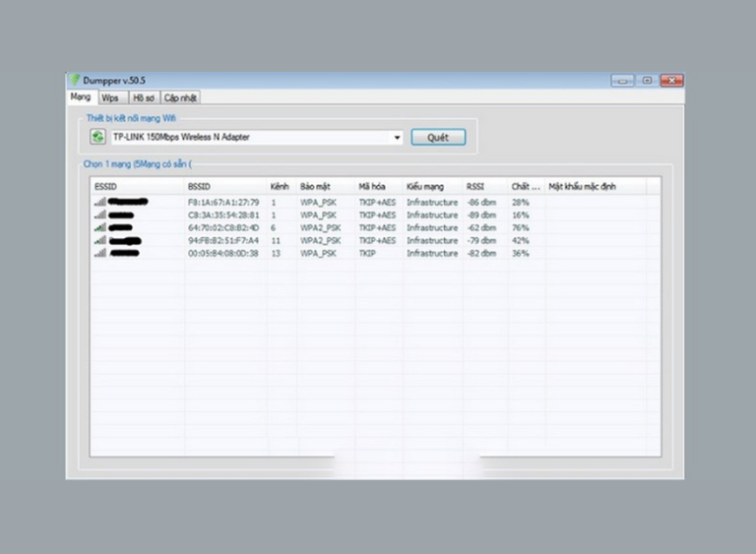Select the row with 76% signal quality
756x554 pixels.
374,227
